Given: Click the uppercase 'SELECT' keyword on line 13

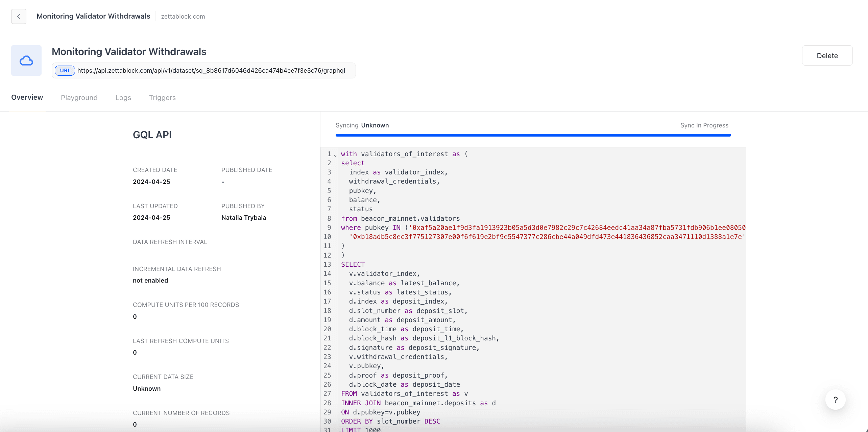Looking at the screenshot, I should click(353, 265).
